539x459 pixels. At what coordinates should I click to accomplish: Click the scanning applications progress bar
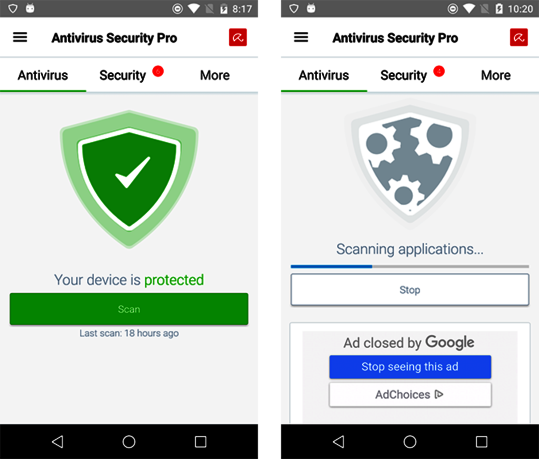pos(410,266)
